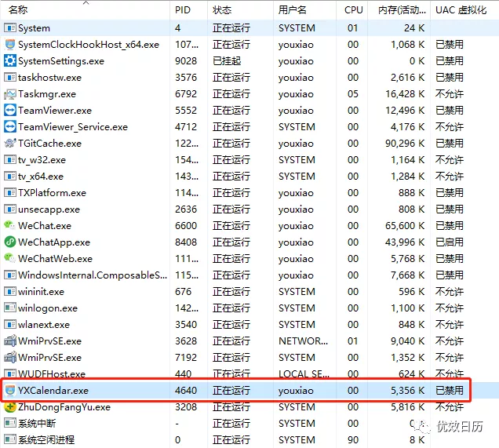Viewport: 499px width, 448px height.
Task: Click the YXCalendar.exe icon
Action: [x=10, y=390]
